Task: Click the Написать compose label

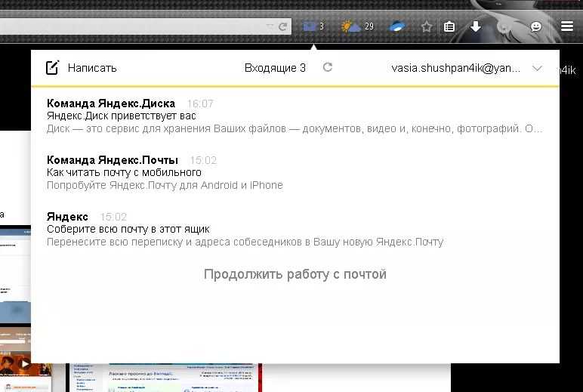Action: [x=92, y=68]
